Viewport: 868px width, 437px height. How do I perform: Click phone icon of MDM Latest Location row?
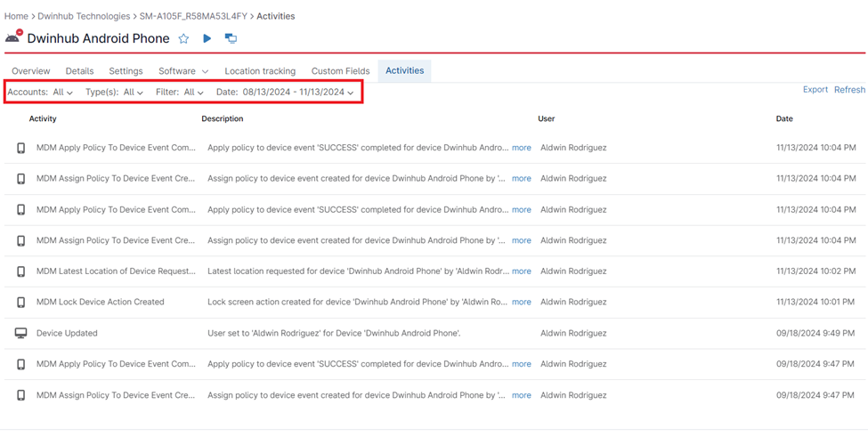tap(21, 271)
